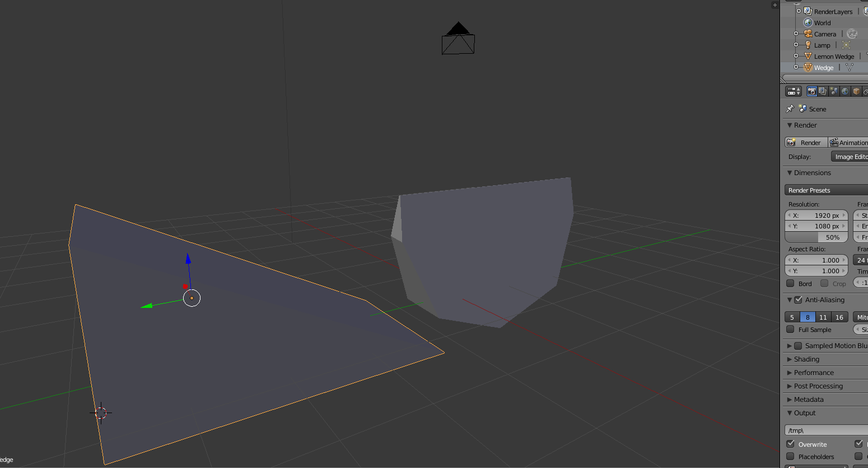Expand the Post Processing panel

[790, 386]
